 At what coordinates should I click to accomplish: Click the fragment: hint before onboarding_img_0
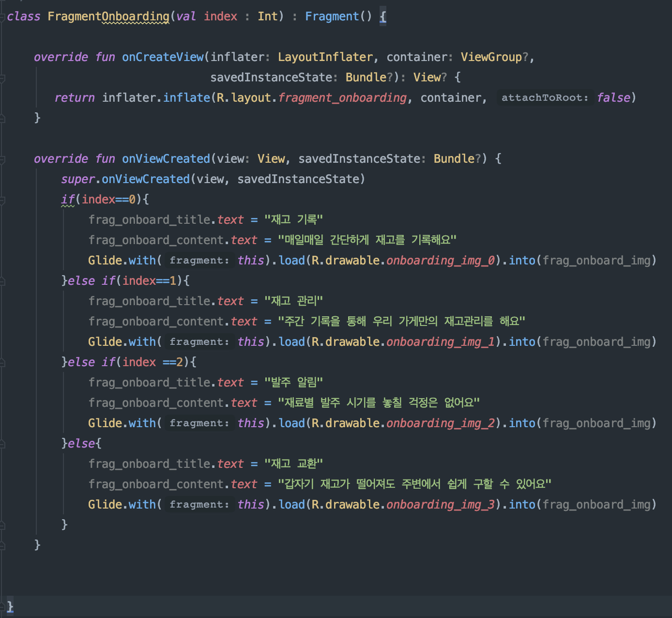pyautogui.click(x=199, y=261)
